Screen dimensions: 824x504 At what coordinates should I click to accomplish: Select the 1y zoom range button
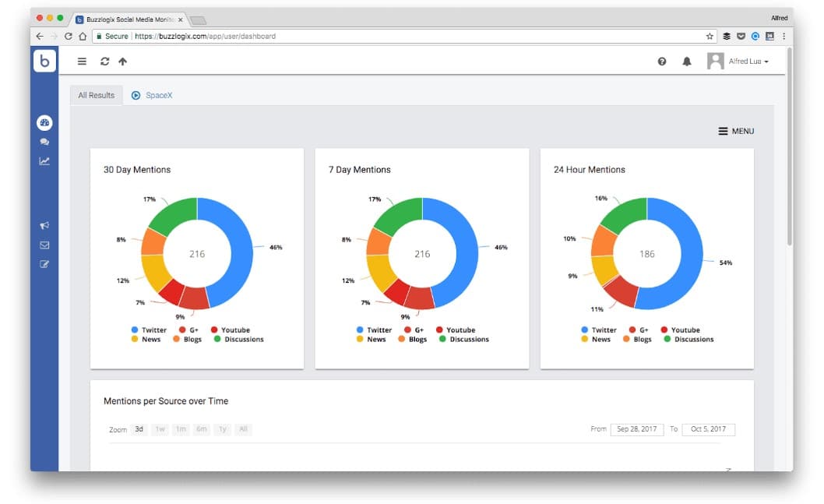pos(222,429)
